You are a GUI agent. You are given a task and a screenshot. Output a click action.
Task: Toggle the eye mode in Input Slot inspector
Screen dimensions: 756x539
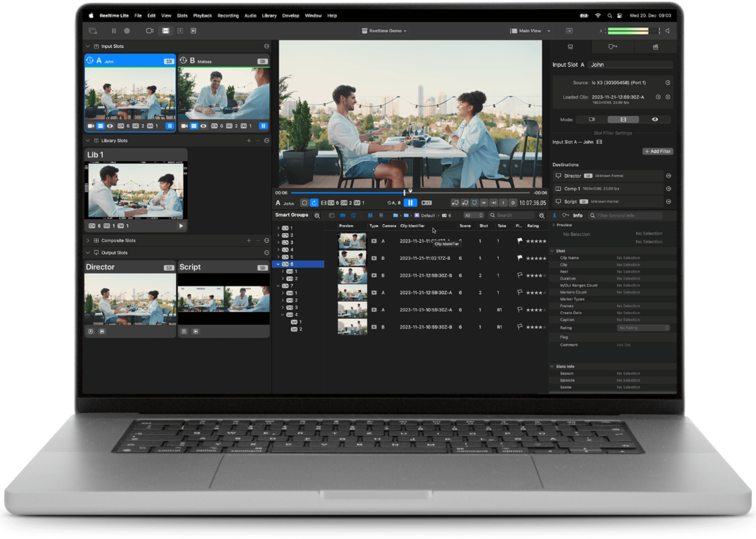click(x=655, y=119)
